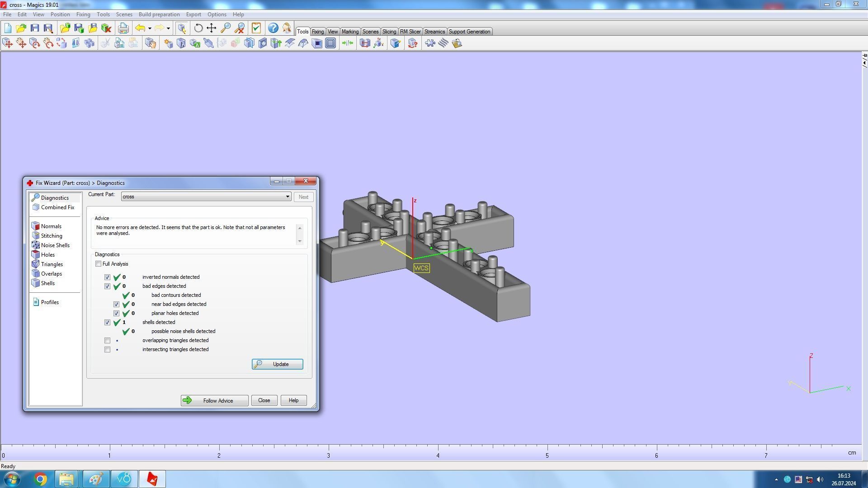The width and height of the screenshot is (868, 488).
Task: Click the Print icon in toolbar
Action: tap(123, 28)
